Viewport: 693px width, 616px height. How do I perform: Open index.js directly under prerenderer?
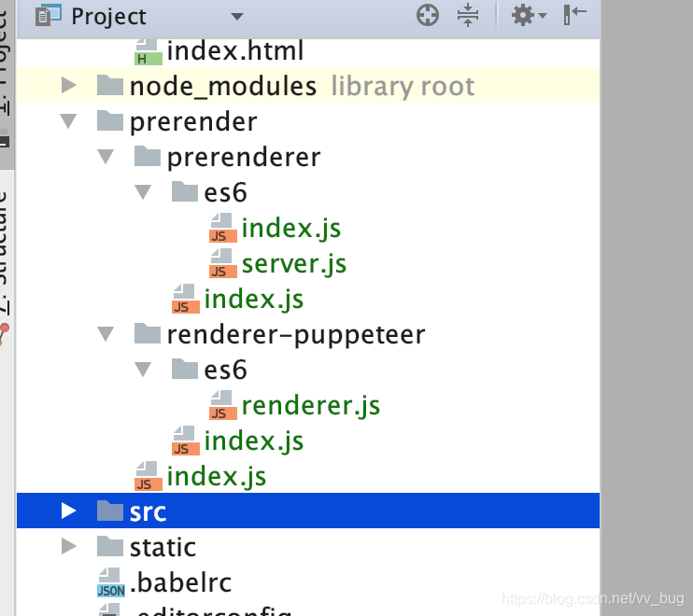click(254, 300)
